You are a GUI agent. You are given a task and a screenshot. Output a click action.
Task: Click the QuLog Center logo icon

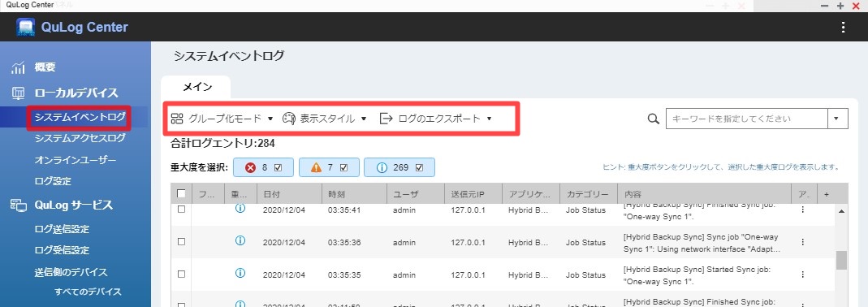[x=25, y=27]
